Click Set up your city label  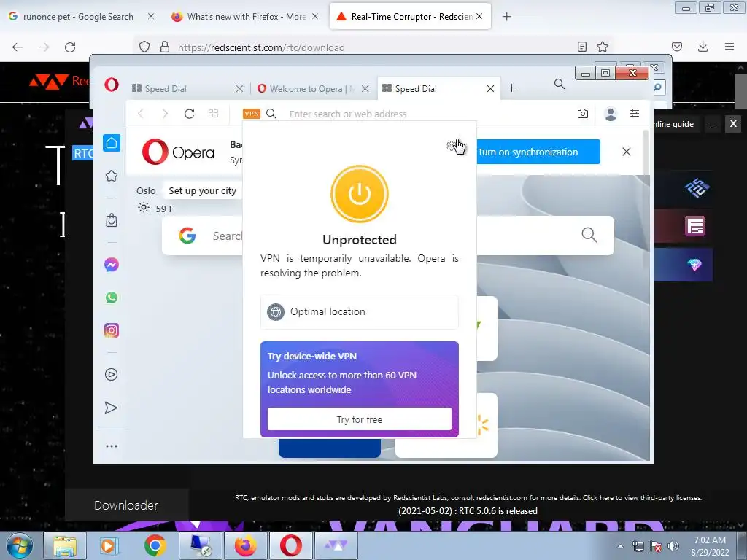203,190
